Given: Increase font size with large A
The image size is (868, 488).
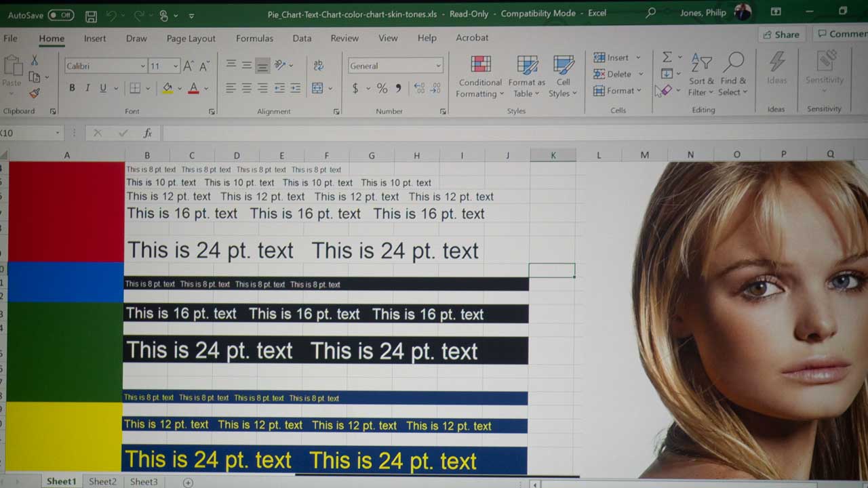Looking at the screenshot, I should (x=189, y=66).
